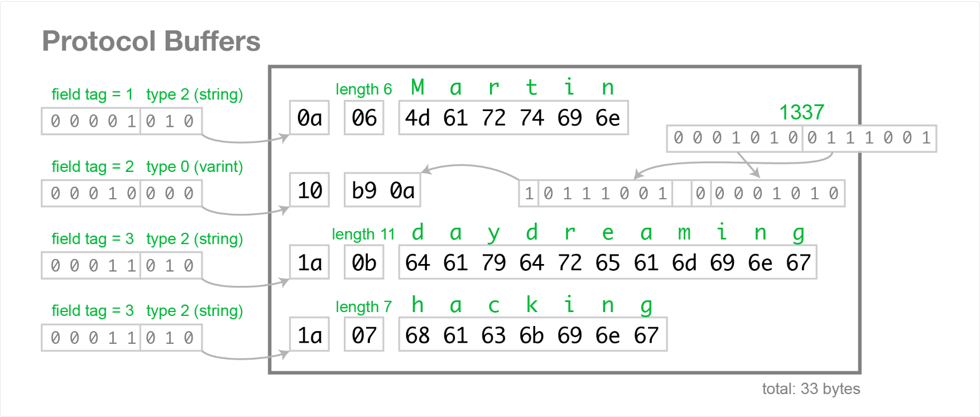The height and width of the screenshot is (417, 980).
Task: Select the "1a" tag byte before "0b"
Action: pos(309,262)
